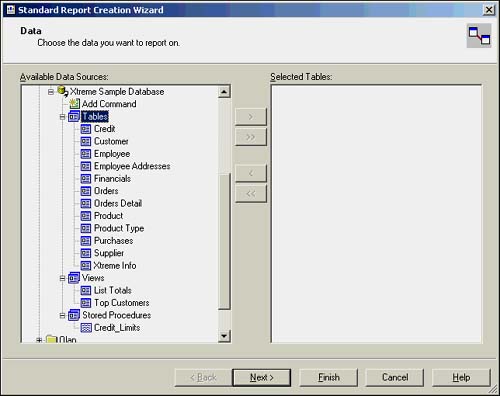This screenshot has height=396, width=500.
Task: Select the Financials table
Action: [112, 179]
